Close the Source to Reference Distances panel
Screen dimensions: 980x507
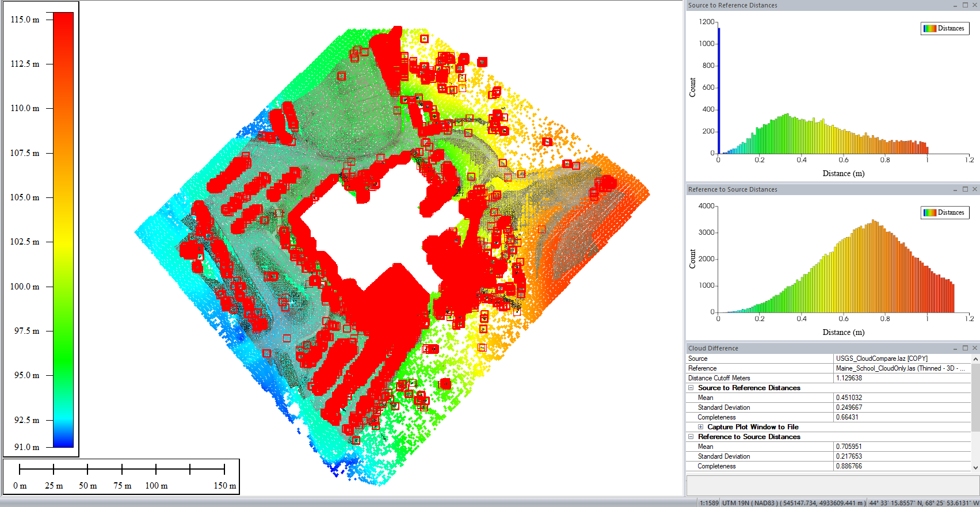click(975, 5)
